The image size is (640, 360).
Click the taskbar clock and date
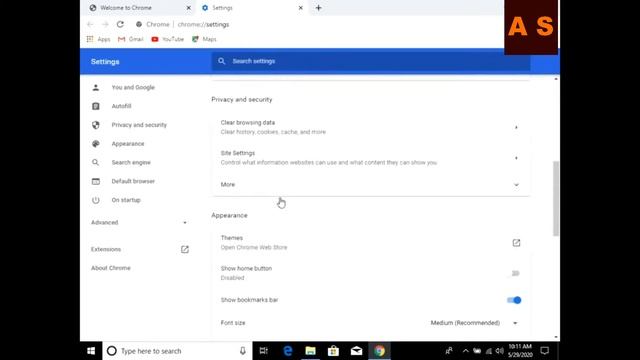click(520, 351)
